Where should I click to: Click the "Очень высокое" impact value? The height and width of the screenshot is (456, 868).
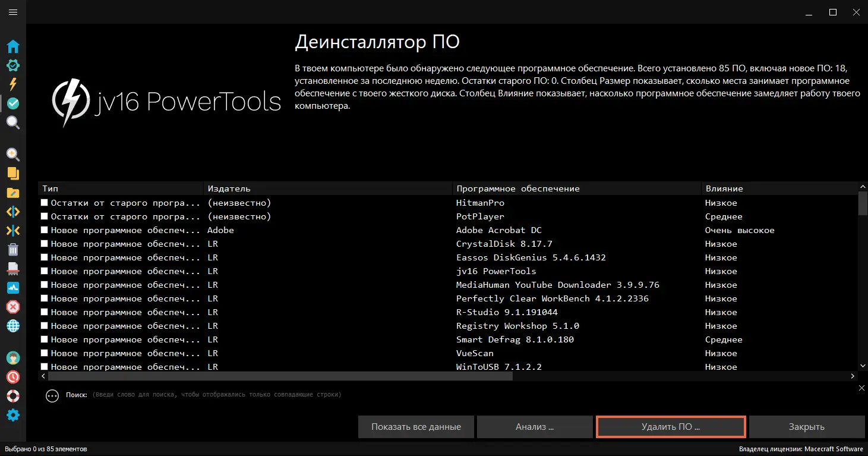(x=740, y=230)
